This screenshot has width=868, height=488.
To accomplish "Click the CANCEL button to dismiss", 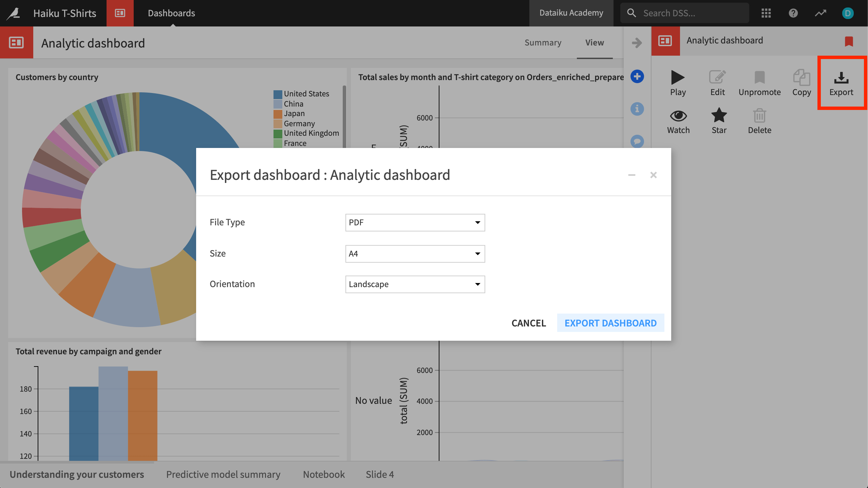I will 528,322.
